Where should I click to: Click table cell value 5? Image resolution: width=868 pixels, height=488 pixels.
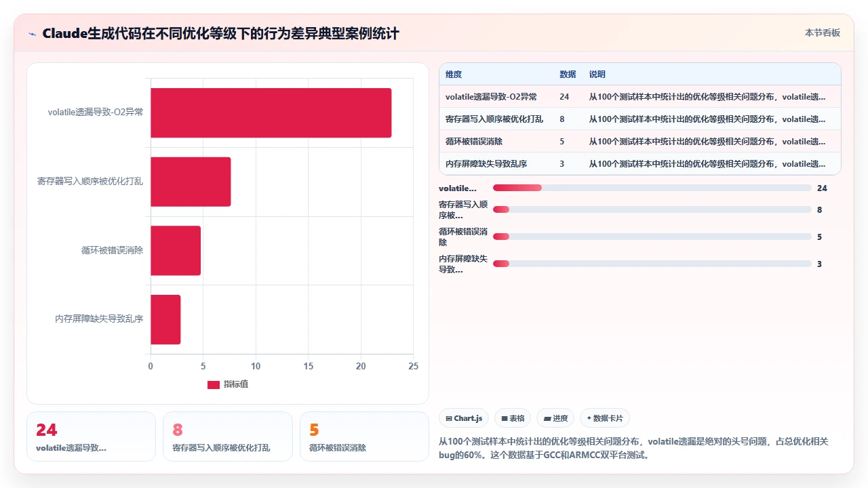pyautogui.click(x=562, y=142)
